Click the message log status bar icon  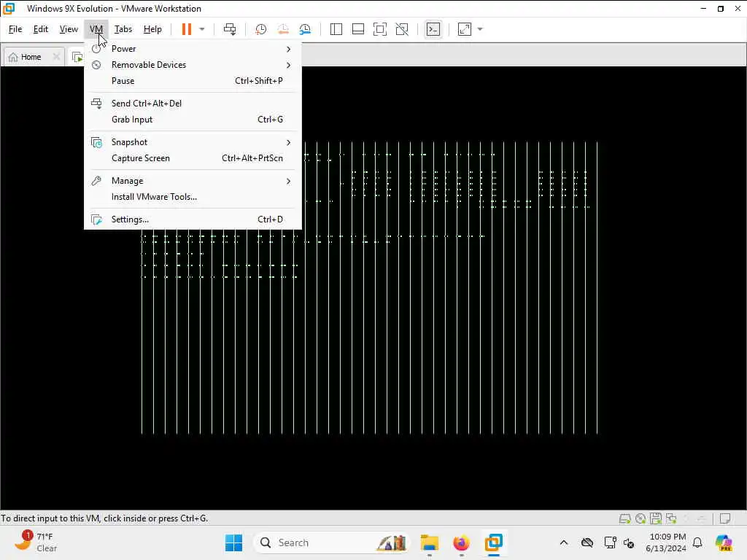click(x=725, y=518)
